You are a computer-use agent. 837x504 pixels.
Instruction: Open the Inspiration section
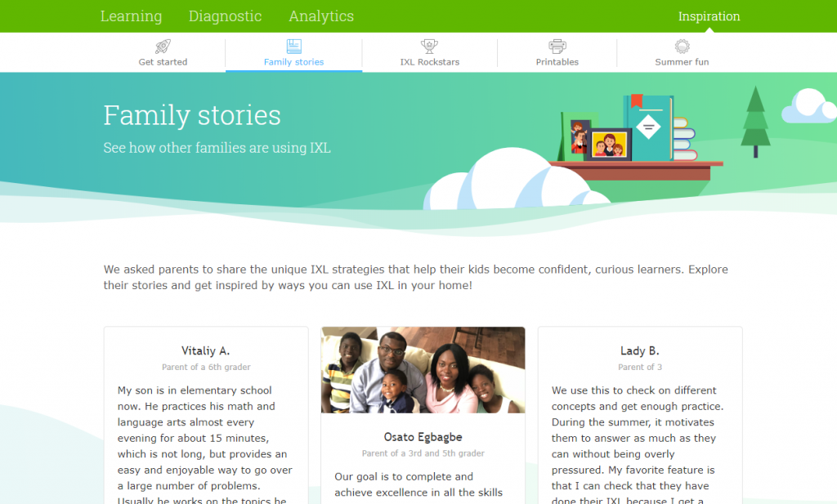709,16
